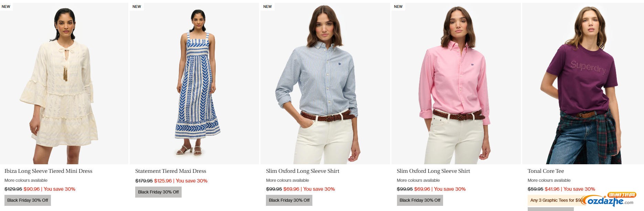644x211 pixels.
Task: Open the Ibiza Long Sleeve Tiered Mini Dress photo
Action: click(x=64, y=84)
